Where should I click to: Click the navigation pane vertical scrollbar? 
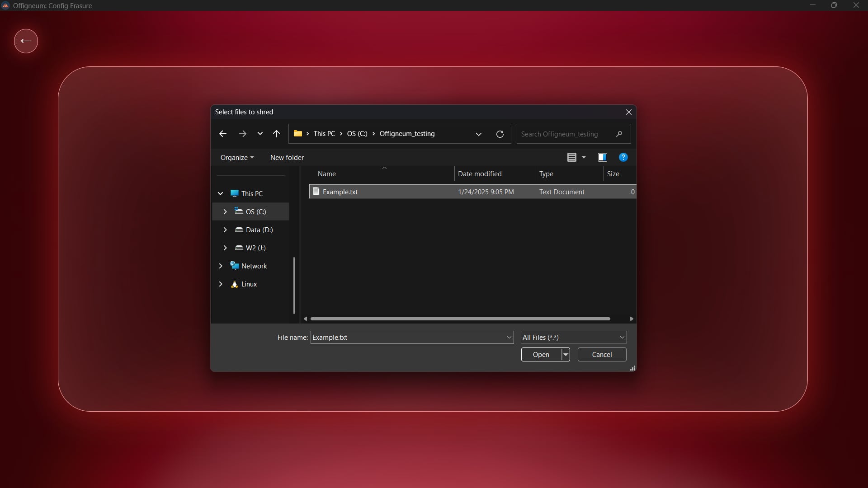(x=294, y=285)
